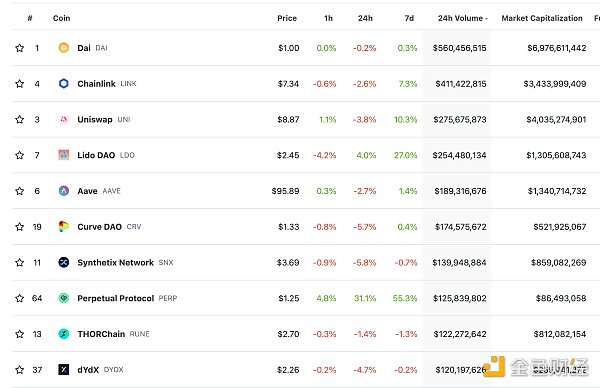Sort the table by Price column
Screen dimensions: 600x388
[x=287, y=18]
